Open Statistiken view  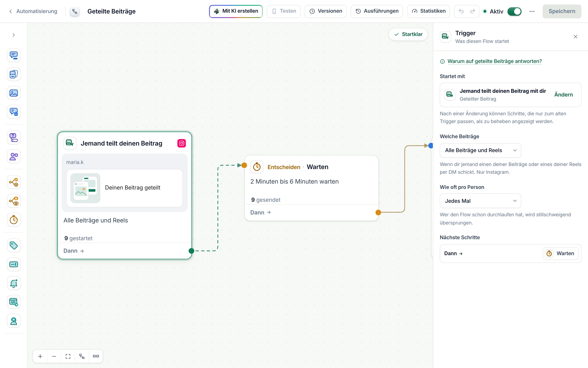point(428,11)
